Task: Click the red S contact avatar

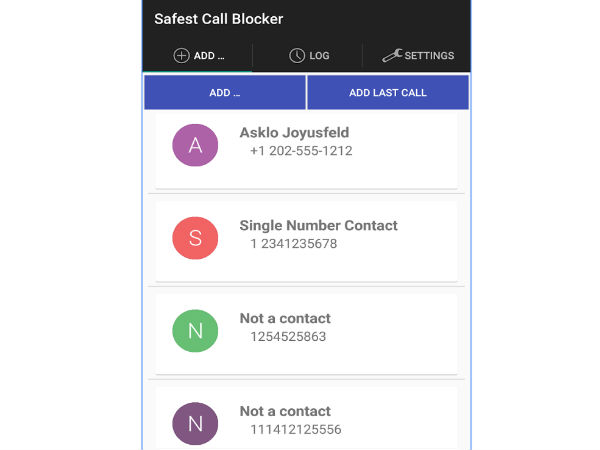Action: pyautogui.click(x=195, y=238)
